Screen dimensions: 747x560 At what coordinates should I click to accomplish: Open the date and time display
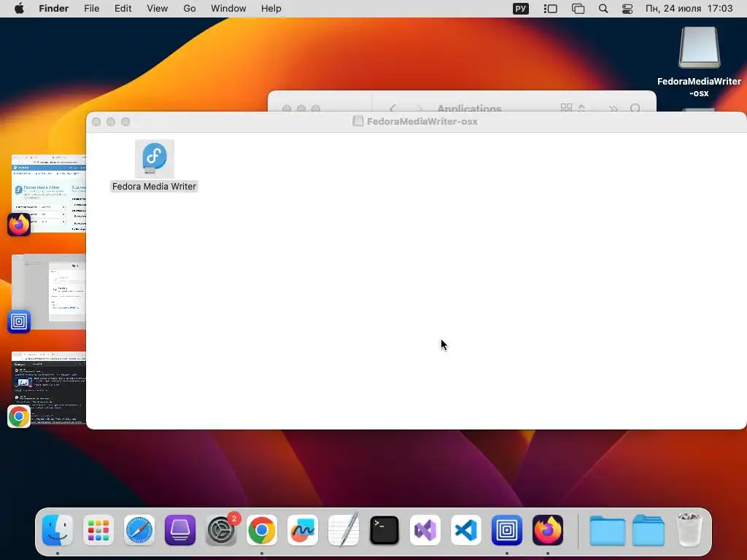tap(689, 9)
